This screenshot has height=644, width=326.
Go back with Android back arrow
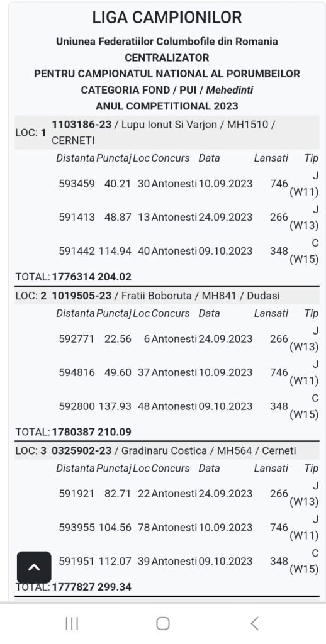254,623
